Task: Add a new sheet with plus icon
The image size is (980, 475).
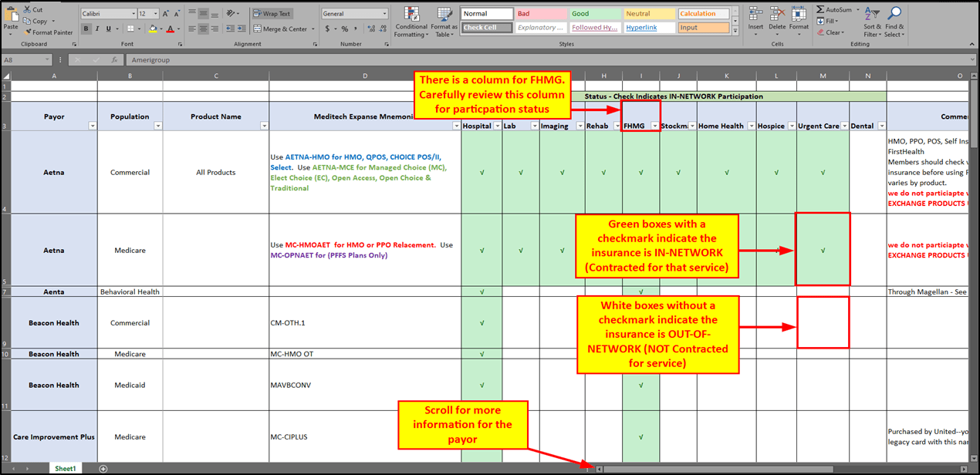Action: coord(103,469)
